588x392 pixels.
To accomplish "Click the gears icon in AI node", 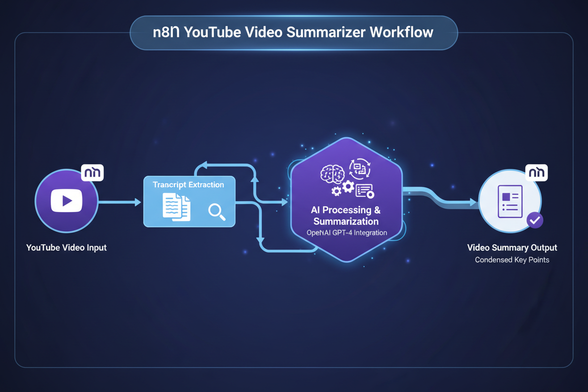I will tap(343, 188).
